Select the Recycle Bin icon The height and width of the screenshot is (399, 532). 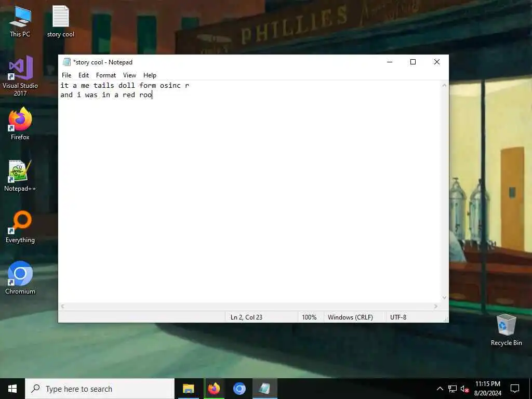506,330
